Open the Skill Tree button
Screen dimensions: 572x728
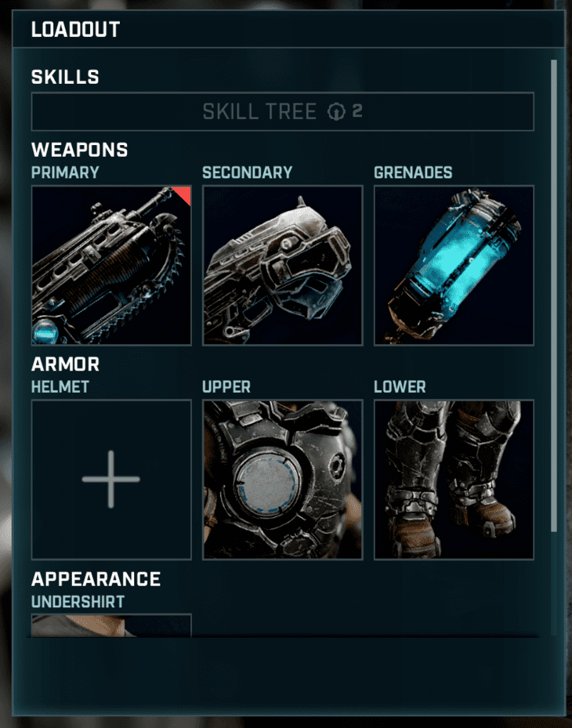point(282,111)
